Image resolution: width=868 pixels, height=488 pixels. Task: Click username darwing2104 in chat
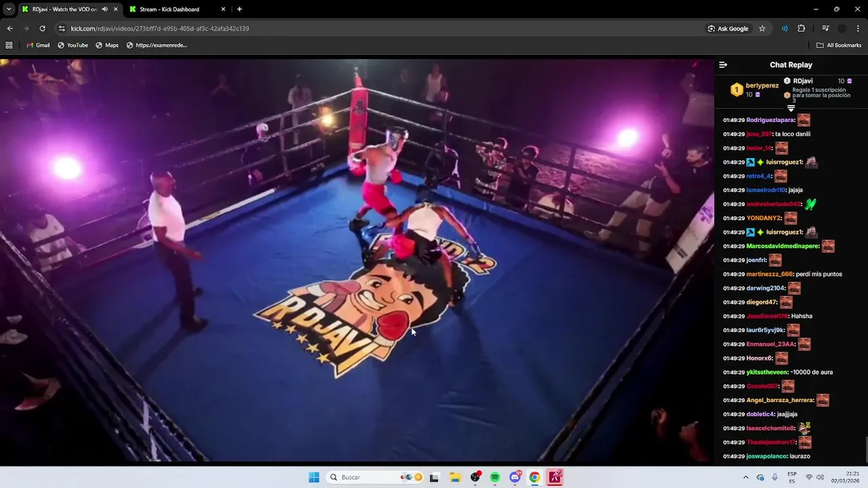click(766, 288)
